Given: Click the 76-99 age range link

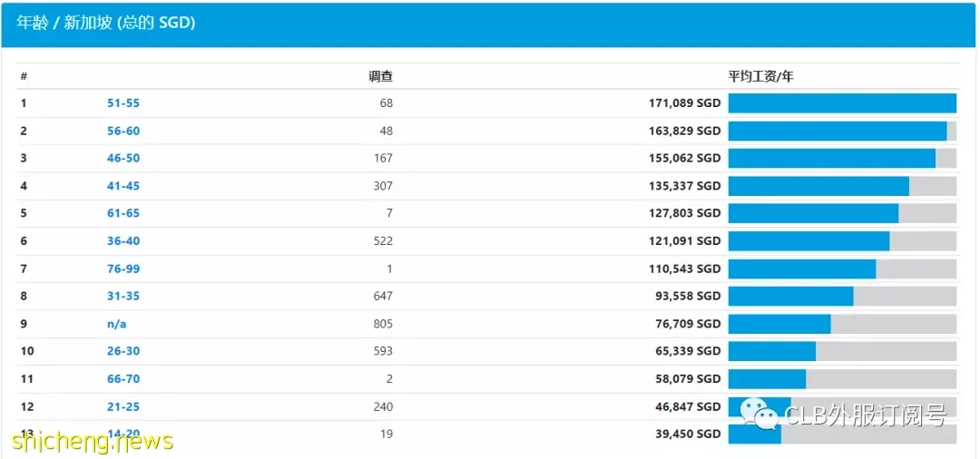Looking at the screenshot, I should 123,269.
